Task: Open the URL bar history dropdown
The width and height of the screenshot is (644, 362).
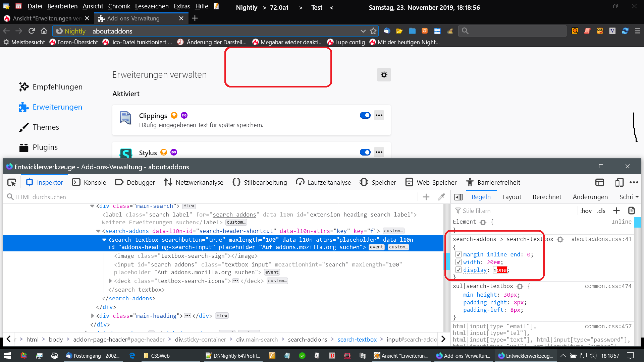Action: point(363,31)
